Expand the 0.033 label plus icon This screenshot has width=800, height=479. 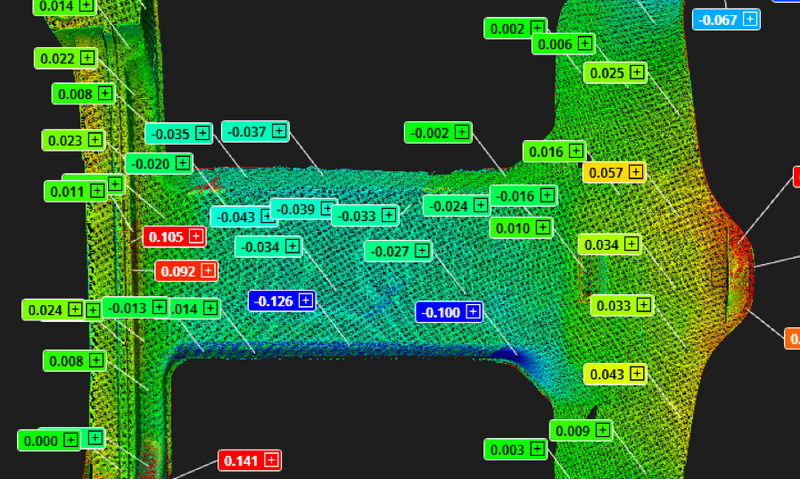(x=644, y=305)
